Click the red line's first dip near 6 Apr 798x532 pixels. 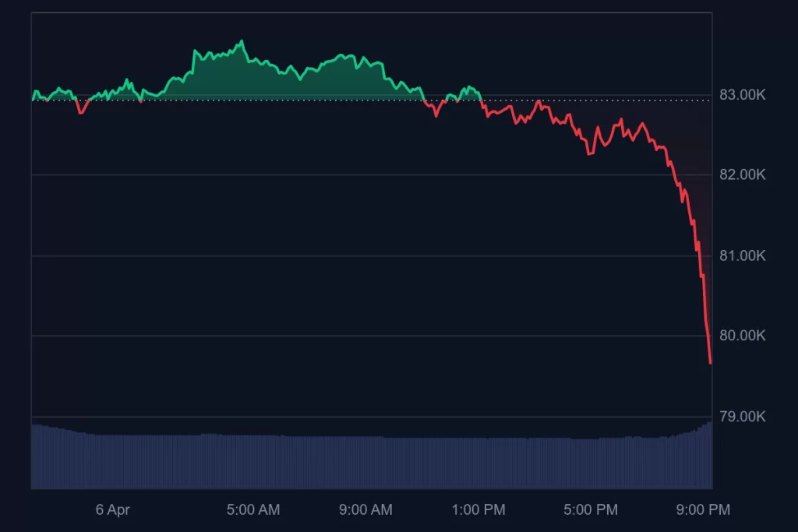[x=80, y=113]
